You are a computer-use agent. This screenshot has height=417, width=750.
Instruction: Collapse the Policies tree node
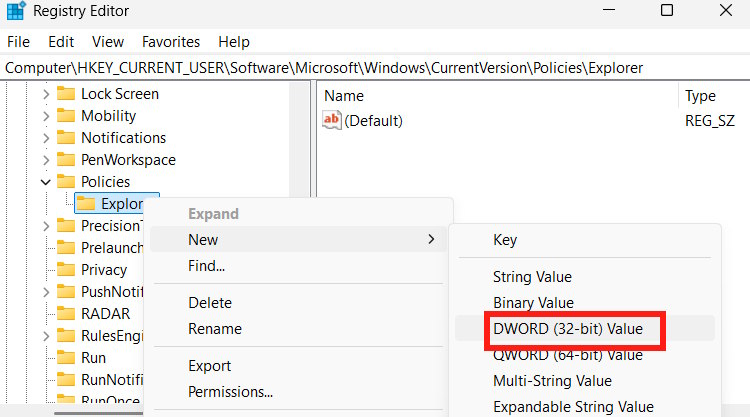coord(46,182)
